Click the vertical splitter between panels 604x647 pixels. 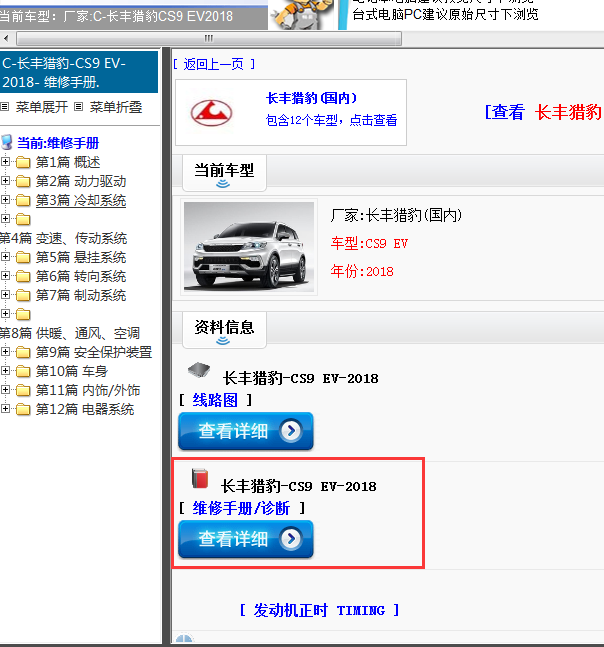pos(167,345)
